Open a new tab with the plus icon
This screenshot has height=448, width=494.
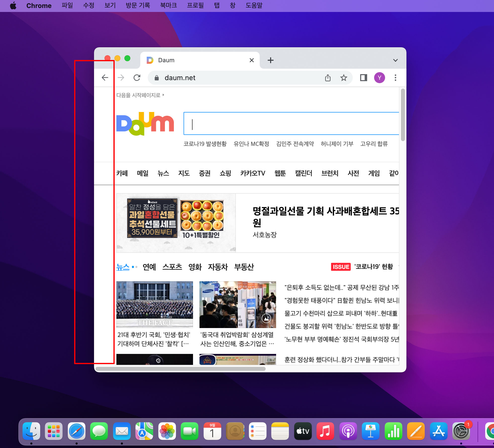[270, 60]
